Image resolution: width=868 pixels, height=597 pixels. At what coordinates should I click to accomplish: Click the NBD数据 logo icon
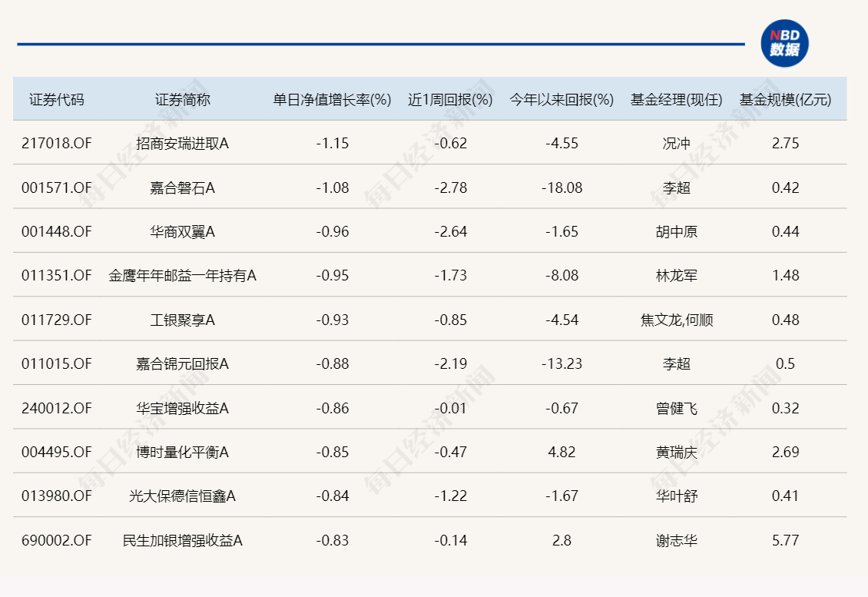[x=784, y=43]
